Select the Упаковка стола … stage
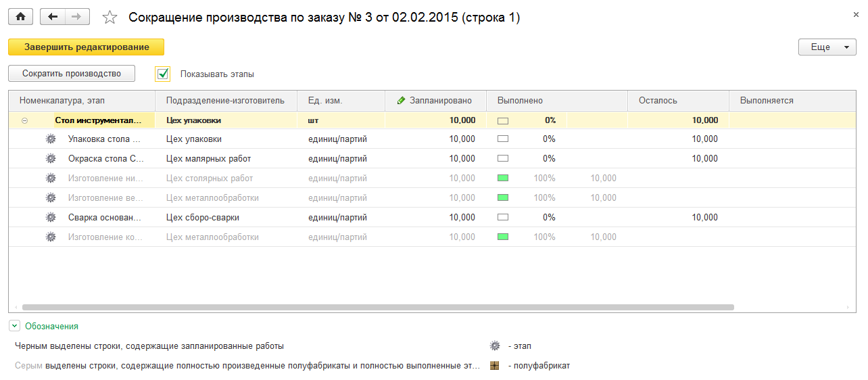This screenshot has width=868, height=380. click(x=105, y=139)
